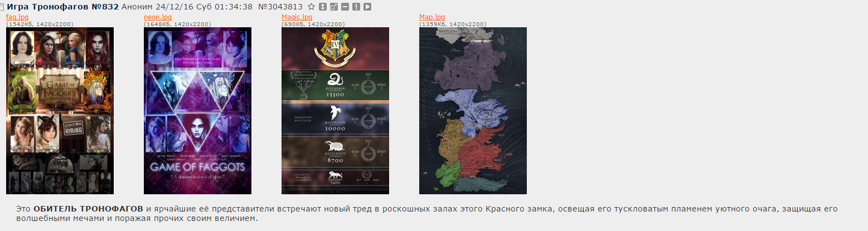The height and width of the screenshot is (231, 868).
Task: Open the neon.jpg file link
Action: pyautogui.click(x=158, y=17)
